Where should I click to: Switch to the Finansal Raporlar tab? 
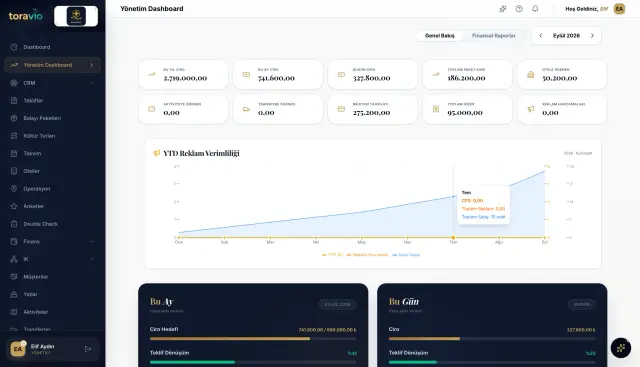click(493, 36)
